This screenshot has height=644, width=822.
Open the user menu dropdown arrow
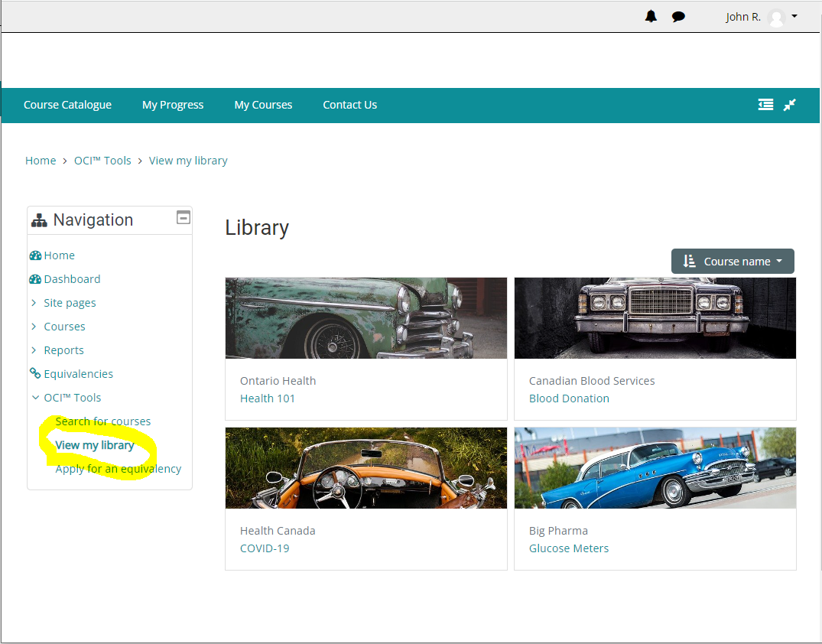point(794,16)
